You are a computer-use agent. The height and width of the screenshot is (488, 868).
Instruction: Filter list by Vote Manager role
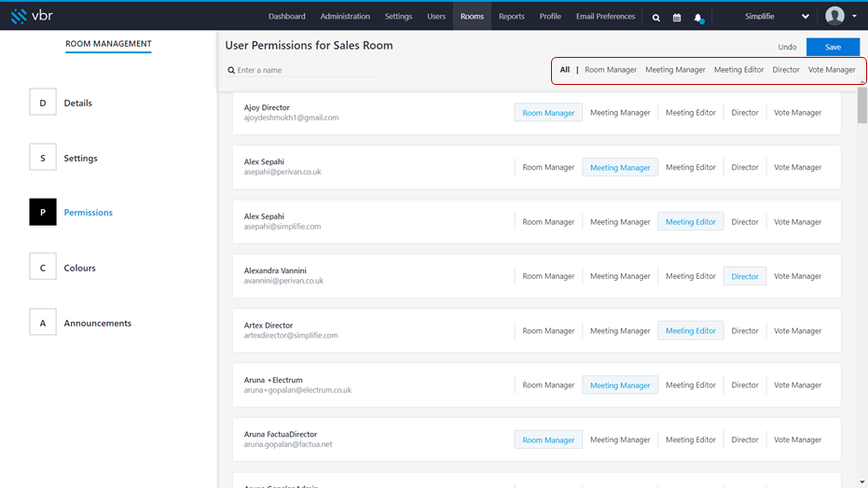(x=832, y=70)
